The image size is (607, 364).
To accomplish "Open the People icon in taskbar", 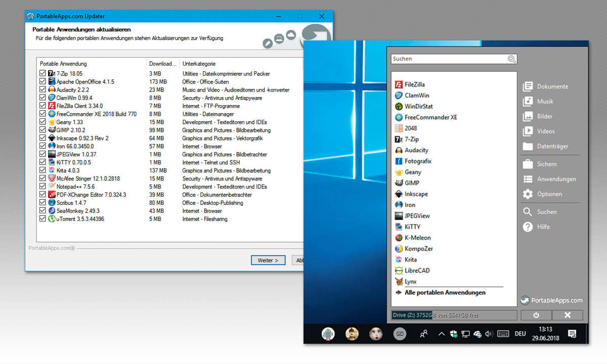I will point(423,334).
